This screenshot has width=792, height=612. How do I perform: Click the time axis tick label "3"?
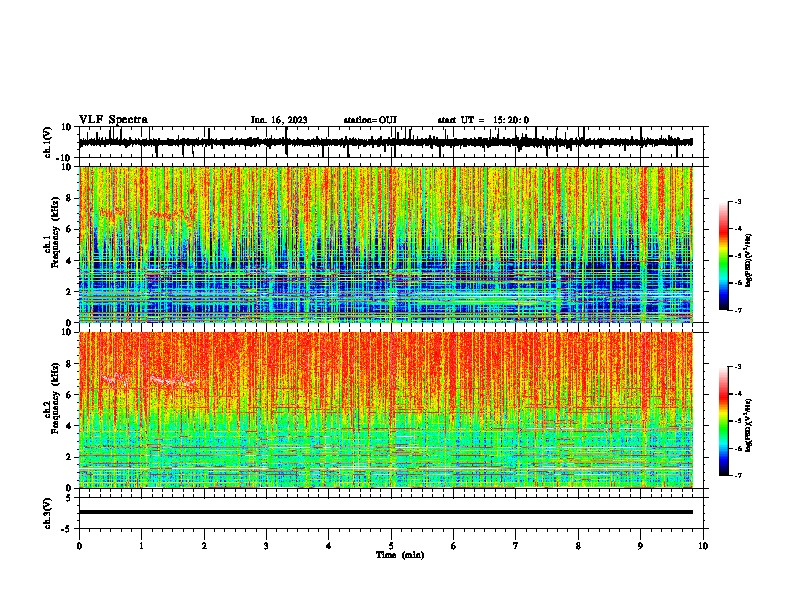coord(266,546)
